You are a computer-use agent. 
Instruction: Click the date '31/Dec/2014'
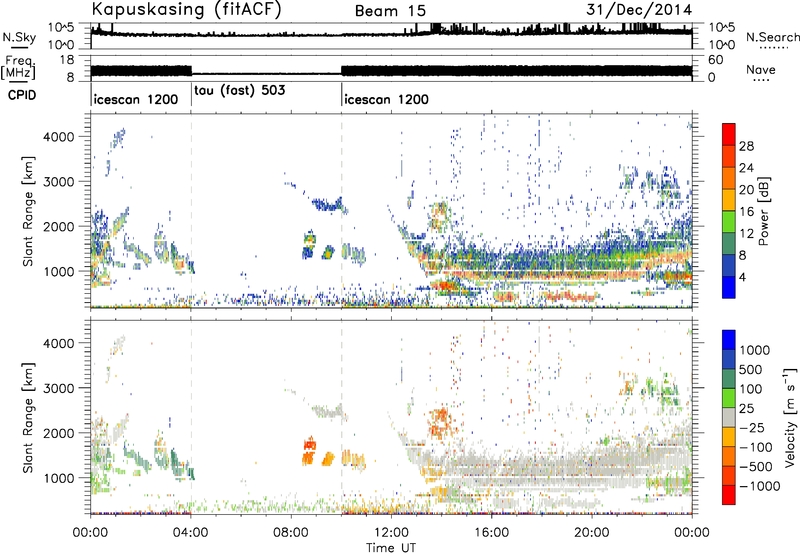point(639,10)
